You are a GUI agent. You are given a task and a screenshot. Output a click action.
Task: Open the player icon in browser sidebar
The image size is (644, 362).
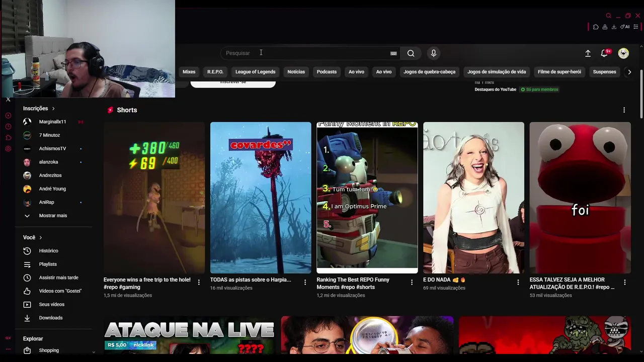(x=8, y=116)
